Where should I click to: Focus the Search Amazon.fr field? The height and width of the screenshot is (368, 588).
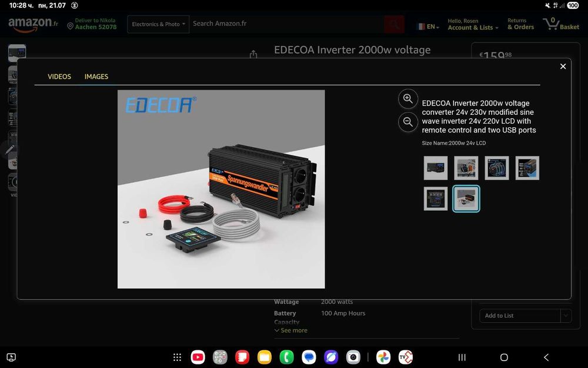pos(286,24)
